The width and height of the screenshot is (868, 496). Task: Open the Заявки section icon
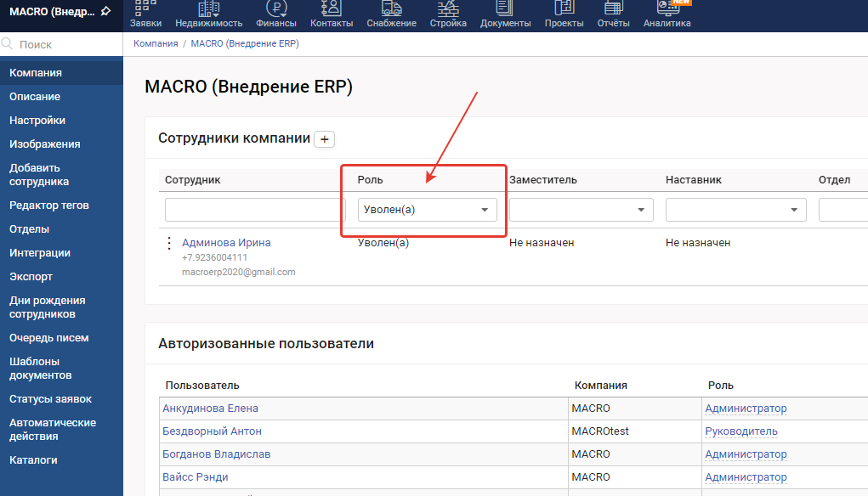tap(145, 8)
